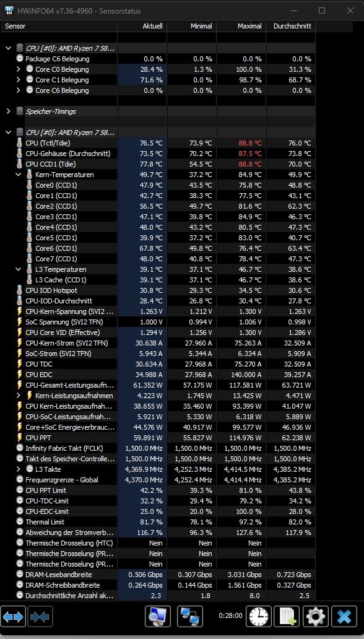Click the logging document with plus button
This screenshot has height=639, width=364.
tap(287, 616)
